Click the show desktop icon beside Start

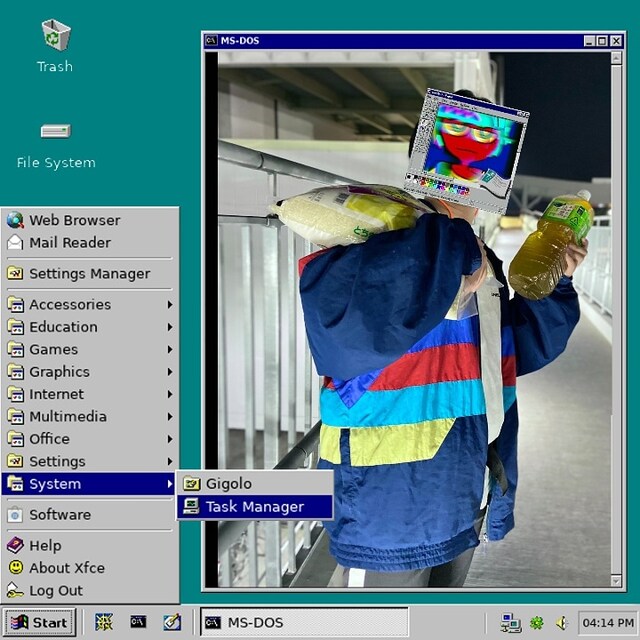tap(104, 622)
